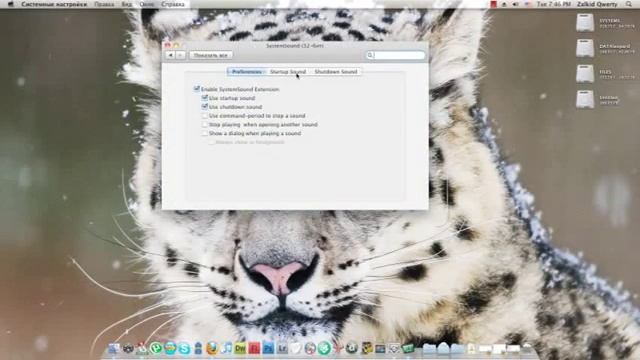Open Photoshop (Ps) from the Dock

click(x=268, y=348)
